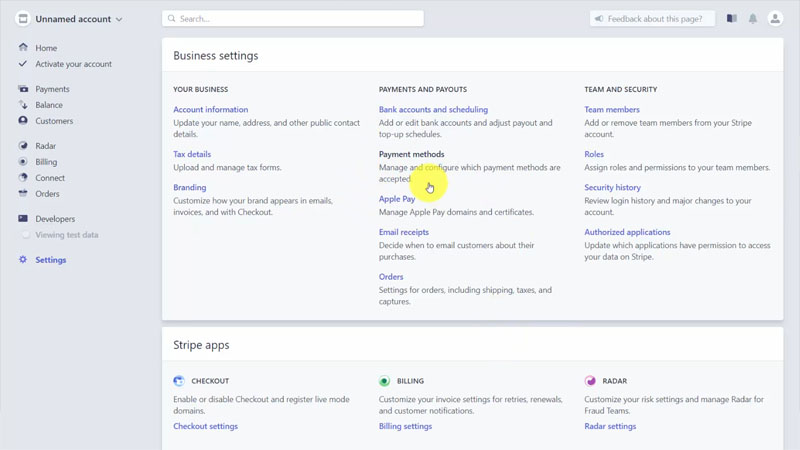Click the Payments icon in sidebar
Screen dimensions: 800x450
point(23,89)
